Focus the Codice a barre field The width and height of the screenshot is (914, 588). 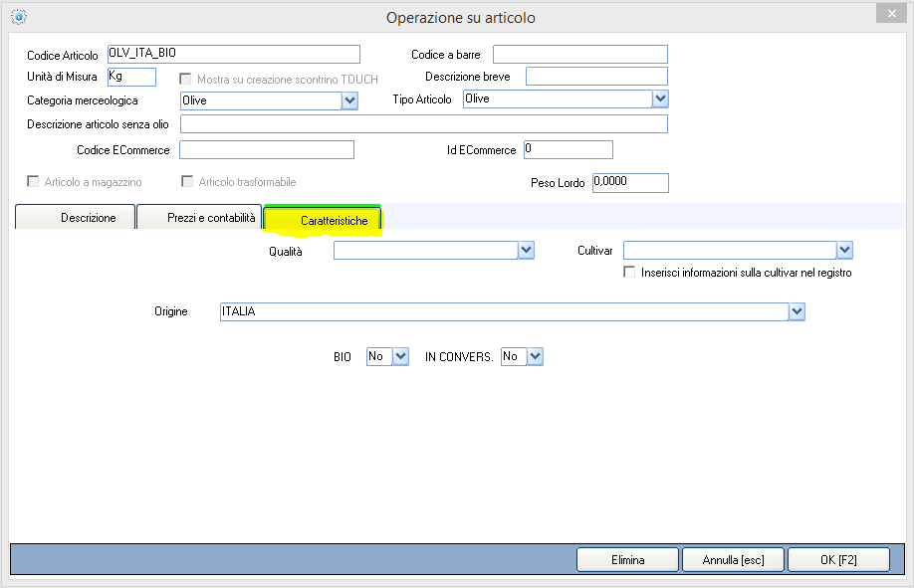click(x=580, y=54)
